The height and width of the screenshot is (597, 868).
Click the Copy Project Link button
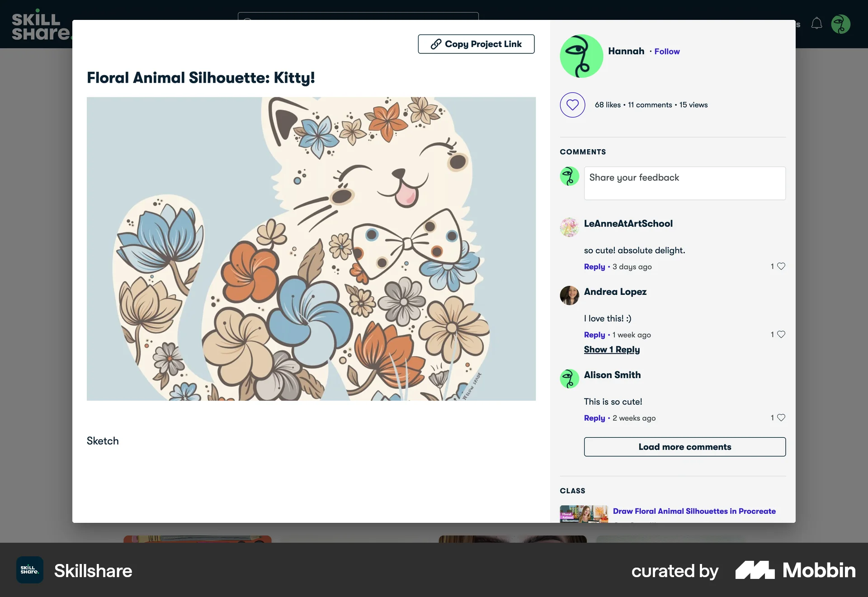pyautogui.click(x=476, y=44)
